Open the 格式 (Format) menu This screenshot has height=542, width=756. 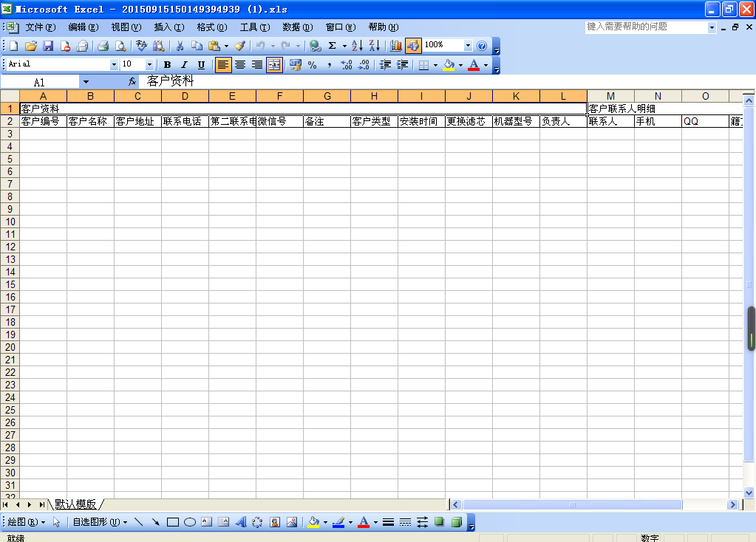(211, 27)
